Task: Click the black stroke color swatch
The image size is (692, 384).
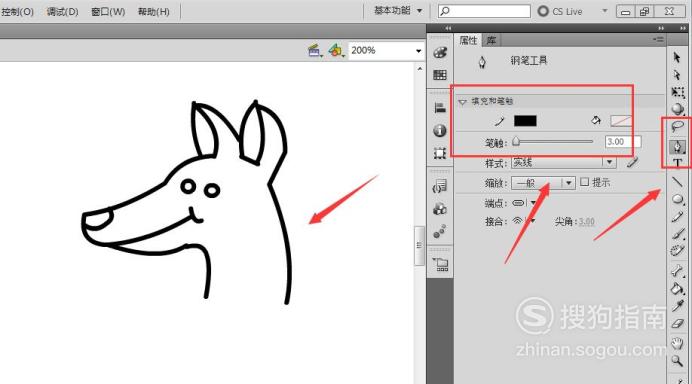Action: tap(525, 121)
